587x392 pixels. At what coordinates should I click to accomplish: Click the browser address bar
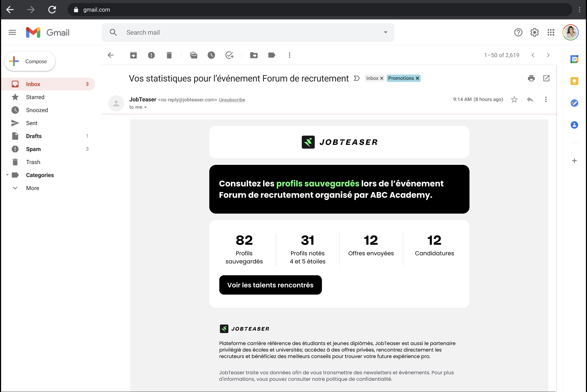pyautogui.click(x=319, y=10)
